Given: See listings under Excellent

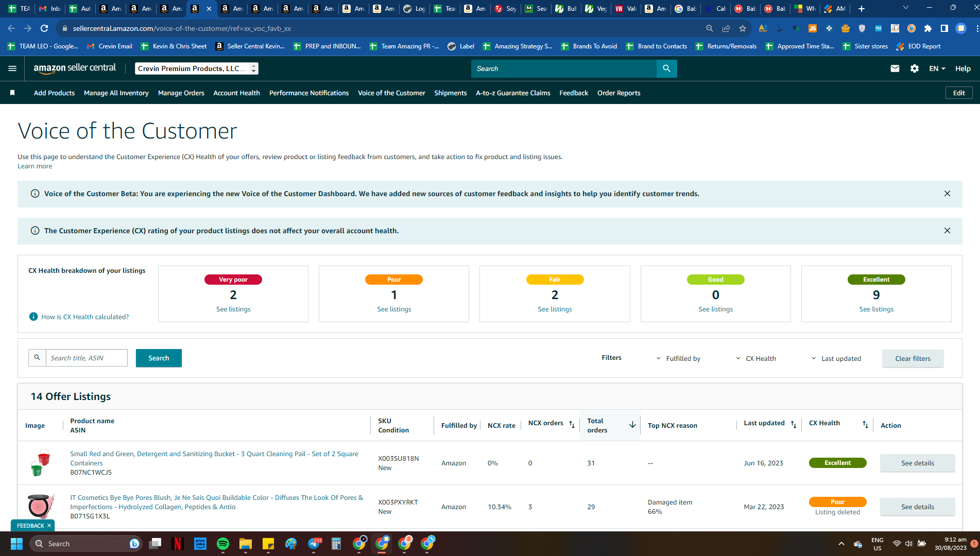Looking at the screenshot, I should pyautogui.click(x=876, y=309).
